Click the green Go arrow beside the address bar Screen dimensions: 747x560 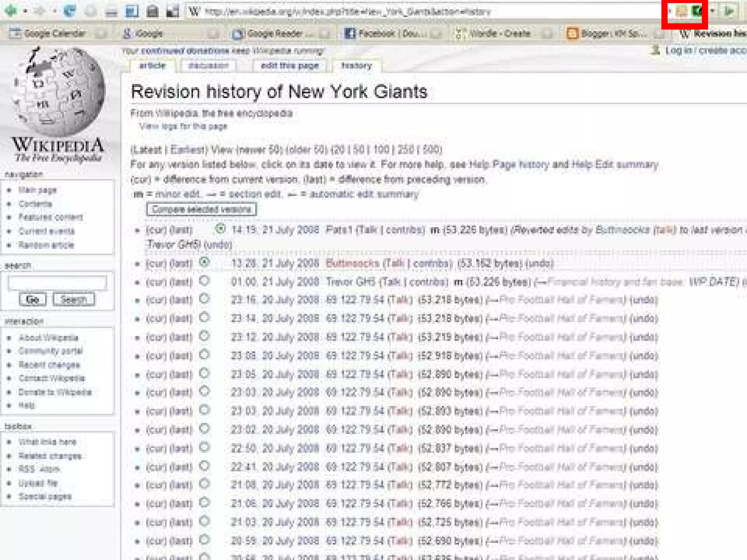[729, 11]
